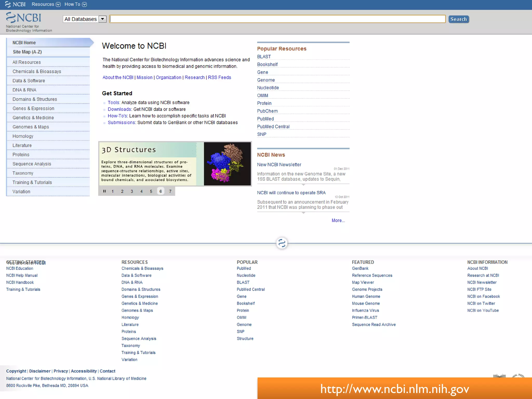Open the About the NCBI link

(118, 77)
